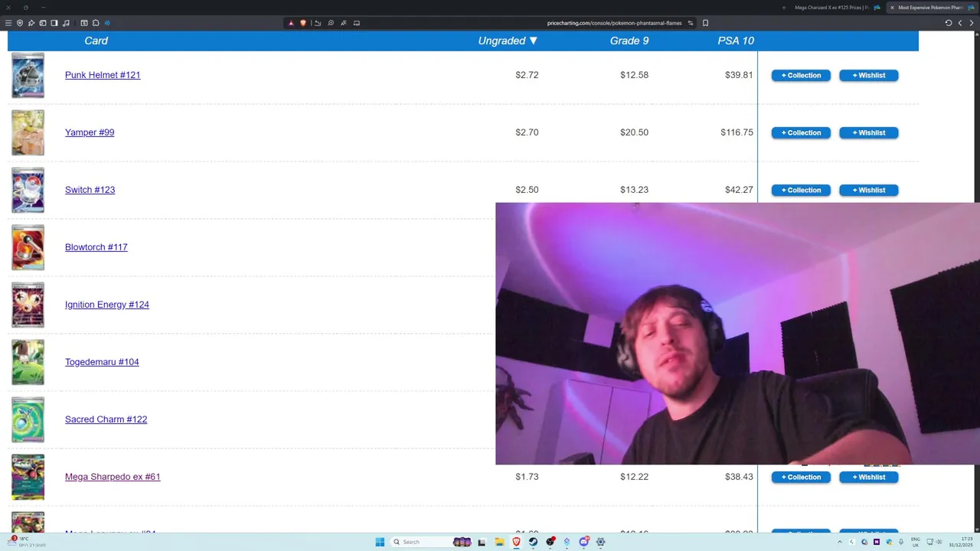Viewport: 980px width, 551px height.
Task: Open File Explorer from the taskbar
Action: pos(499,542)
